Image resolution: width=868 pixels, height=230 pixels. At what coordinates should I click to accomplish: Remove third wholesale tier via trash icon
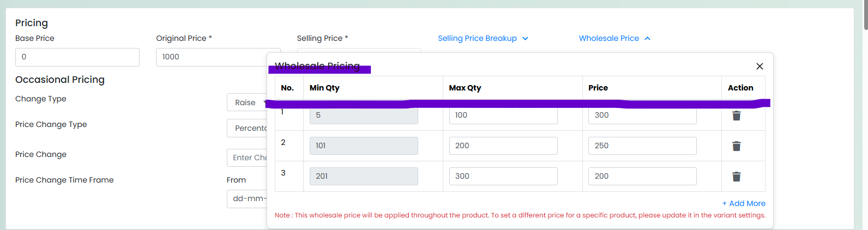tap(736, 177)
